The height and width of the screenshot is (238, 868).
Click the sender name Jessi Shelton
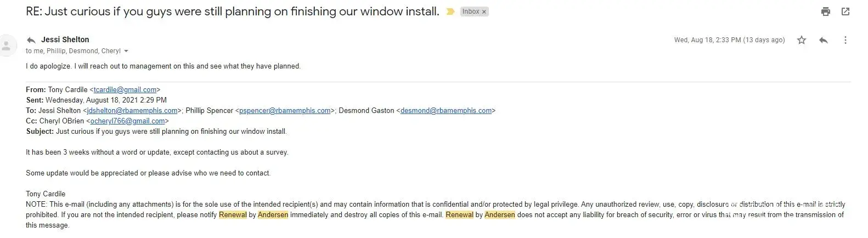(x=65, y=39)
